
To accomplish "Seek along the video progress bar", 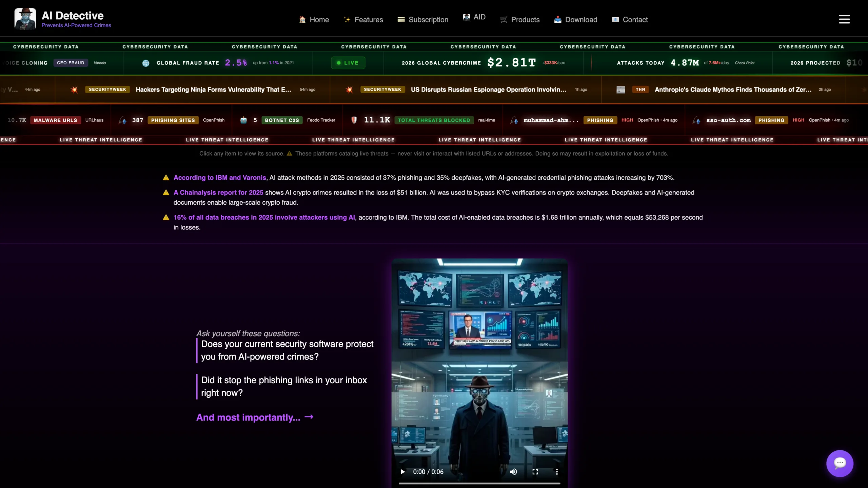I will pos(479,483).
